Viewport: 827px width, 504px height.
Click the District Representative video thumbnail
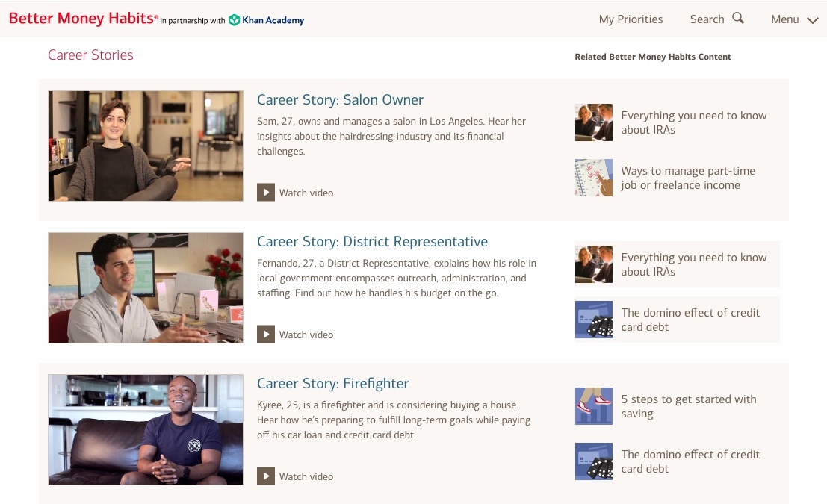(146, 288)
